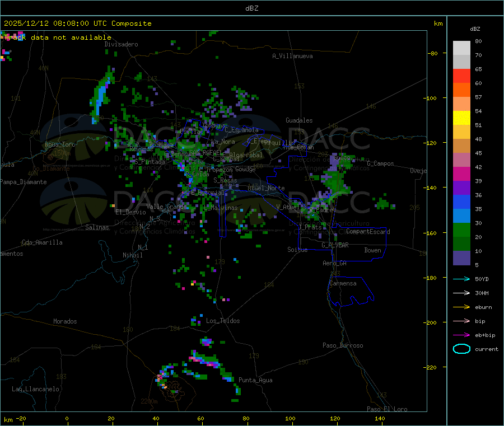Click the C_Española map label
The width and height of the screenshot is (504, 426).
(x=241, y=130)
